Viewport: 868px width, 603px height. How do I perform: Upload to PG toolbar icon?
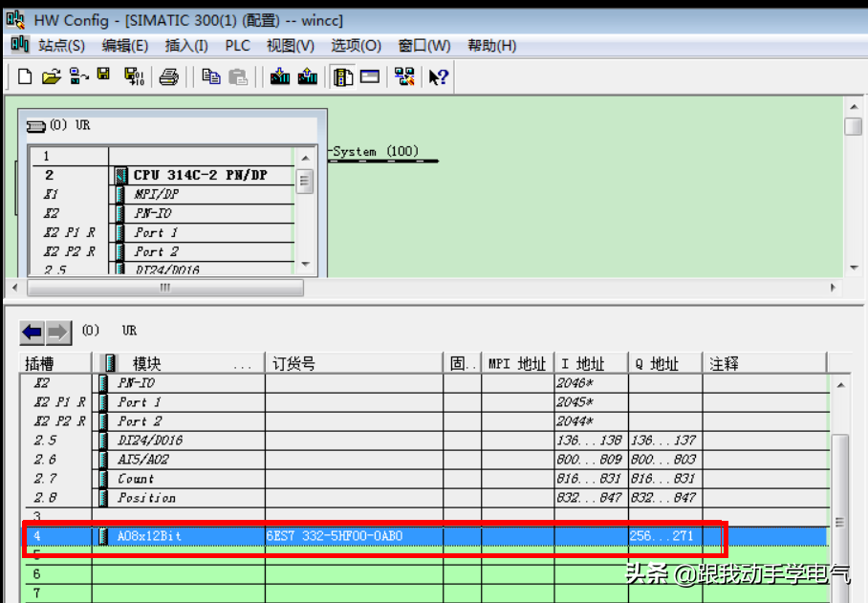click(307, 76)
